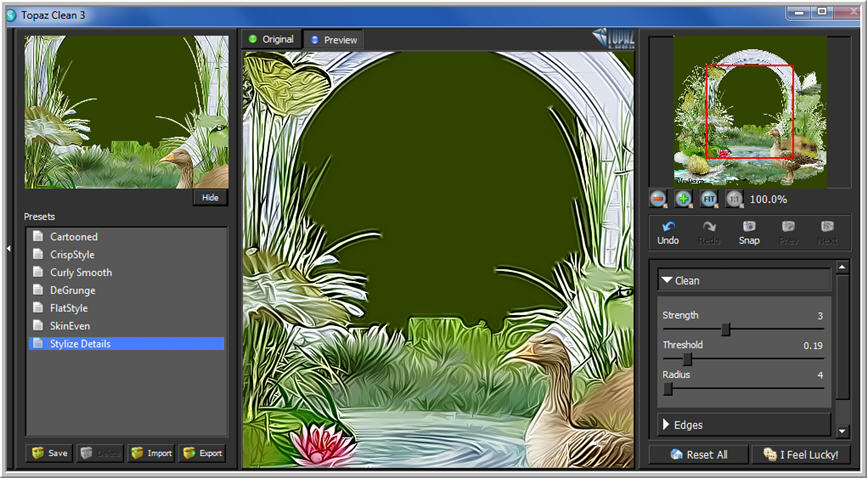Click the zoom in plus icon
Screen dimensions: 867x478
683,199
